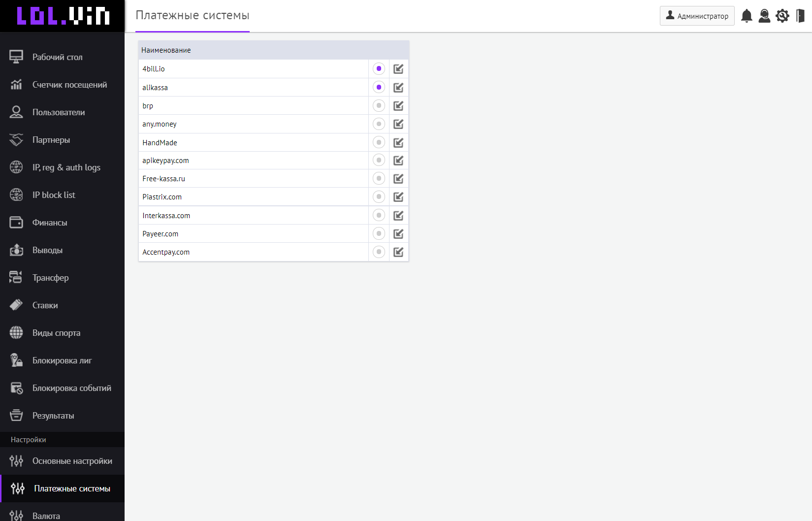Click the logout door icon
812x521 pixels.
tap(801, 16)
